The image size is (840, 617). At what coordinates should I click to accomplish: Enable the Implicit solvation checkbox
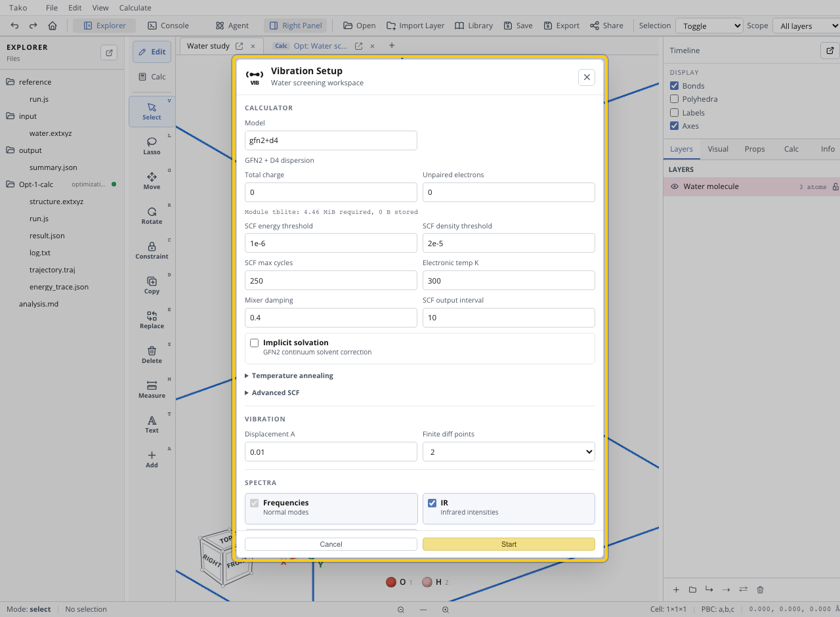click(255, 343)
